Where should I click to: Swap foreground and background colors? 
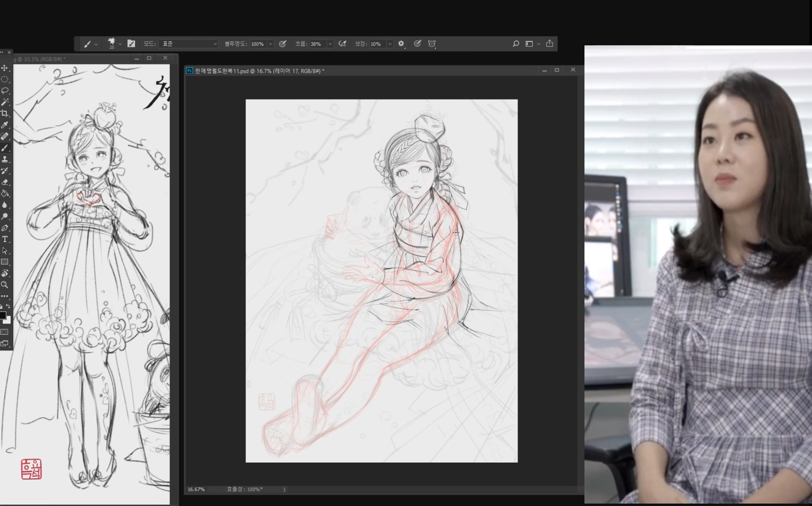tap(8, 306)
